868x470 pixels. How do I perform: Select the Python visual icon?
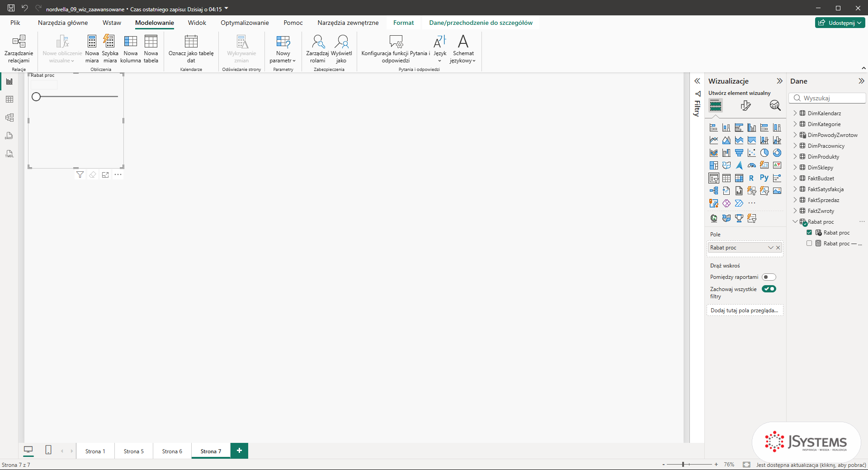764,178
